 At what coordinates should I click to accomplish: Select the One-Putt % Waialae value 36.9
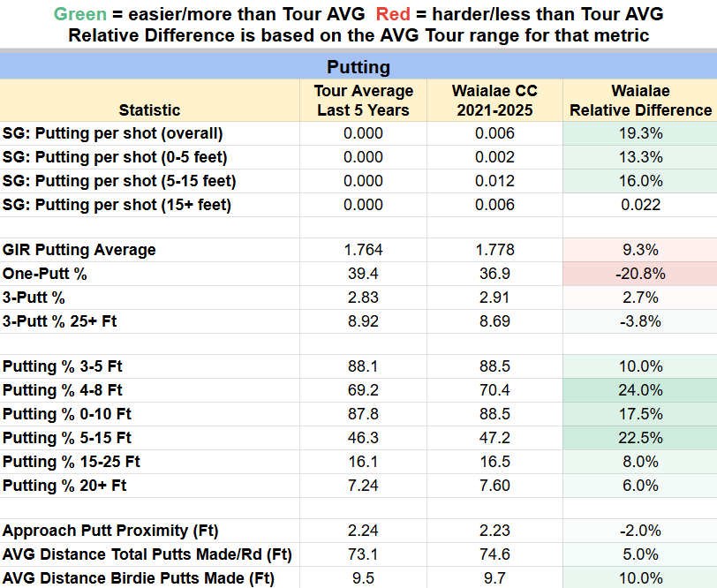coord(494,274)
